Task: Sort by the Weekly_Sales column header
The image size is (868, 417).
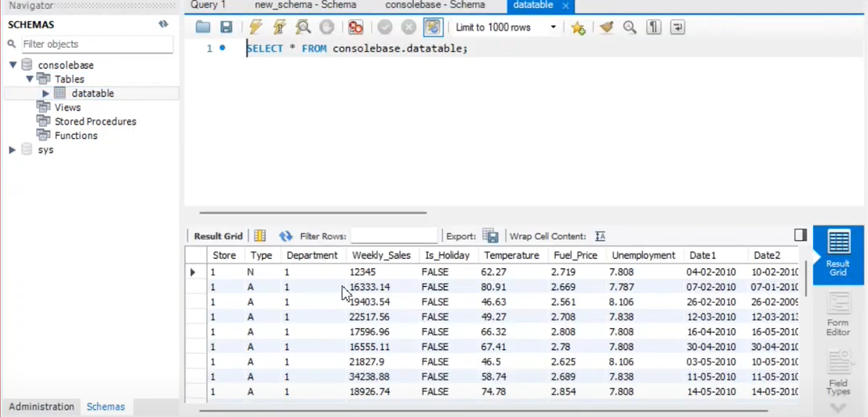Action: pyautogui.click(x=381, y=255)
